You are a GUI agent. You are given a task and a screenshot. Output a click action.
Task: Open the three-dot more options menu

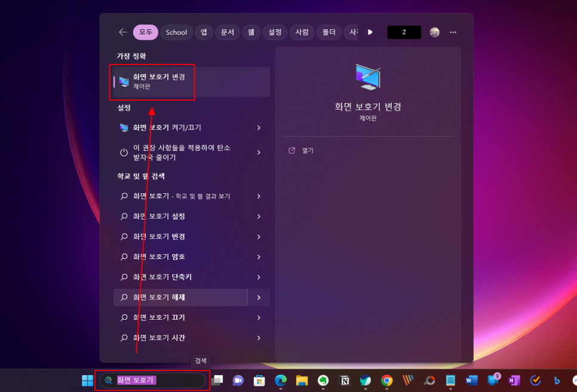click(453, 32)
